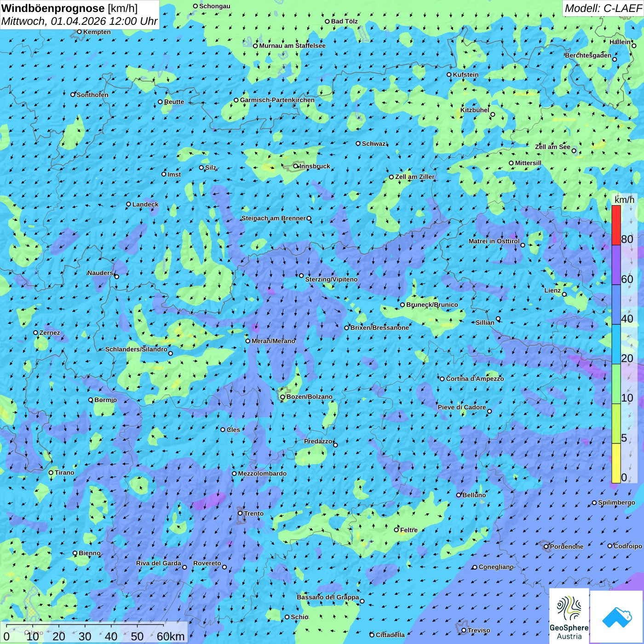Click the Zell am See label
The image size is (644, 644).
point(552,147)
